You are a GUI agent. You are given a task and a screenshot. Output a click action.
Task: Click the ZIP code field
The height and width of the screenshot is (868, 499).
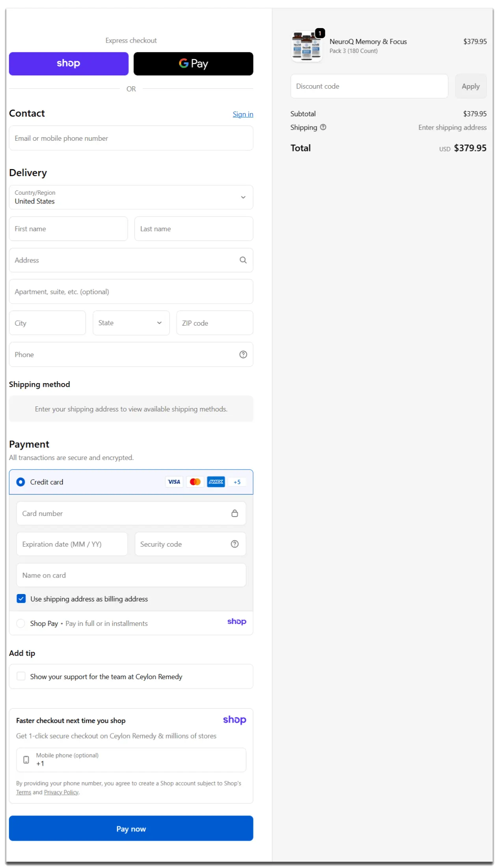click(214, 323)
